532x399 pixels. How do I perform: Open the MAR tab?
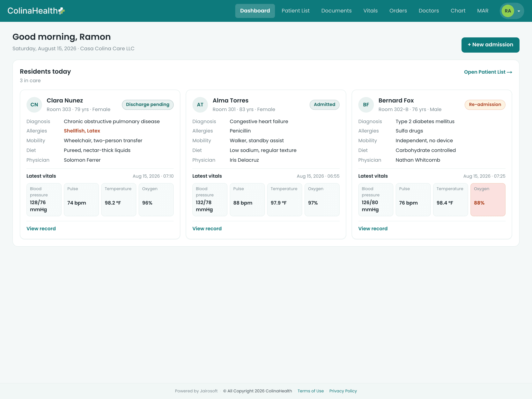coord(483,11)
